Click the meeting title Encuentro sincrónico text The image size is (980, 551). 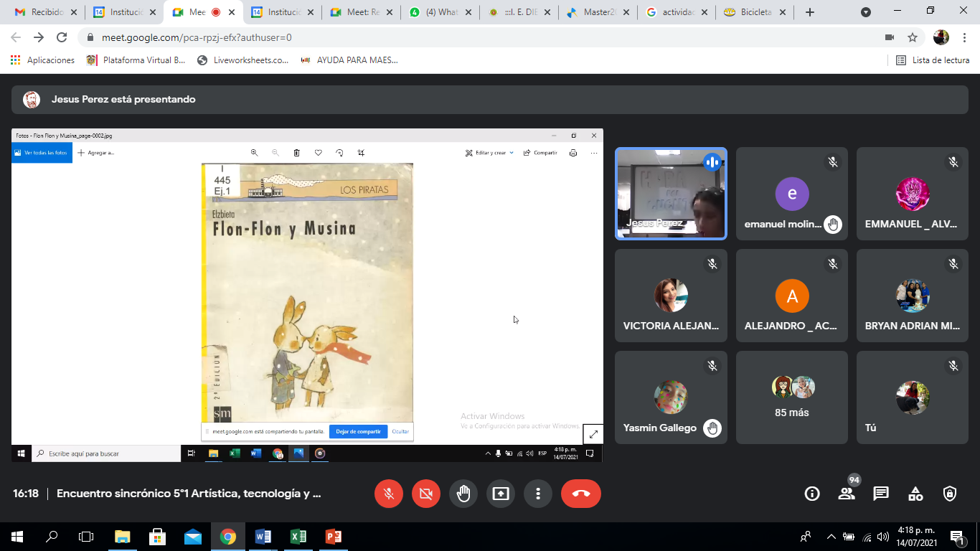pos(189,494)
